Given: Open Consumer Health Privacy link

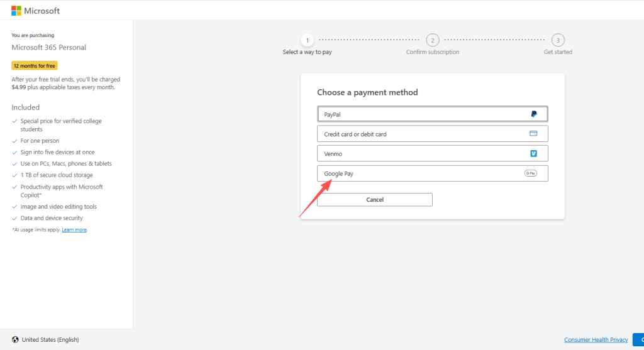Looking at the screenshot, I should pos(596,340).
